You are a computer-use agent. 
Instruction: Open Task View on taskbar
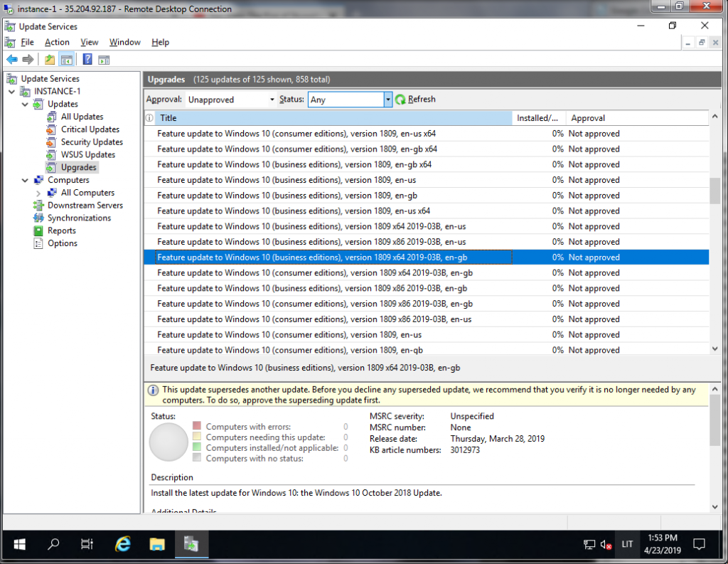pos(87,544)
